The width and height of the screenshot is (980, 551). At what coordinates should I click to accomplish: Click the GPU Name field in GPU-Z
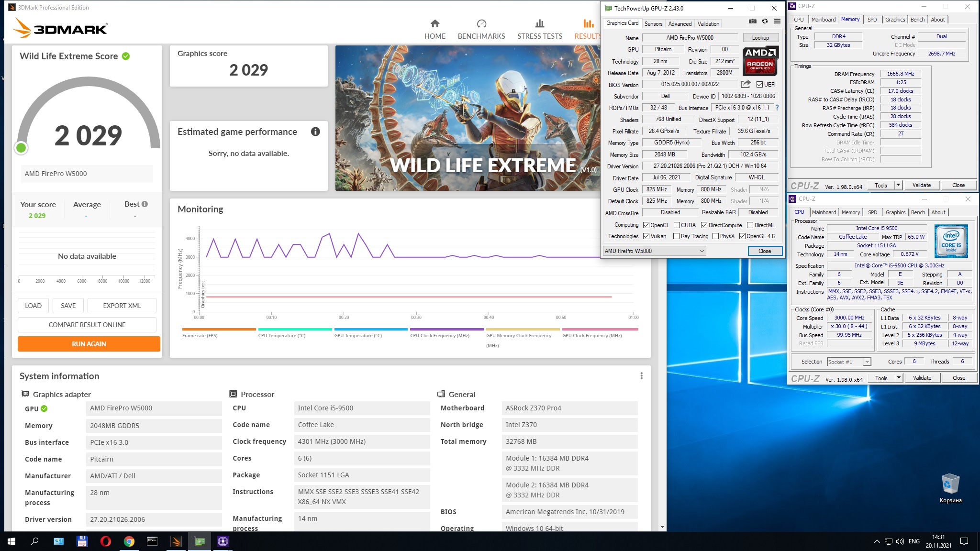click(690, 38)
